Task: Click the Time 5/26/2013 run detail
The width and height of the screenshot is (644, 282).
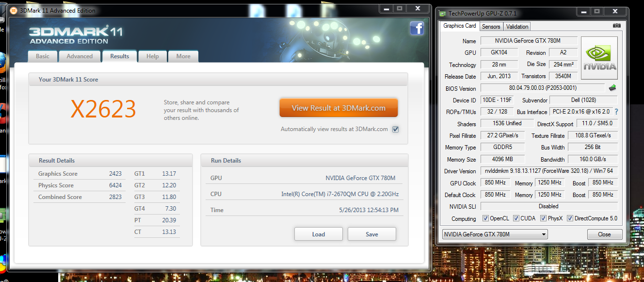Action: (x=305, y=210)
